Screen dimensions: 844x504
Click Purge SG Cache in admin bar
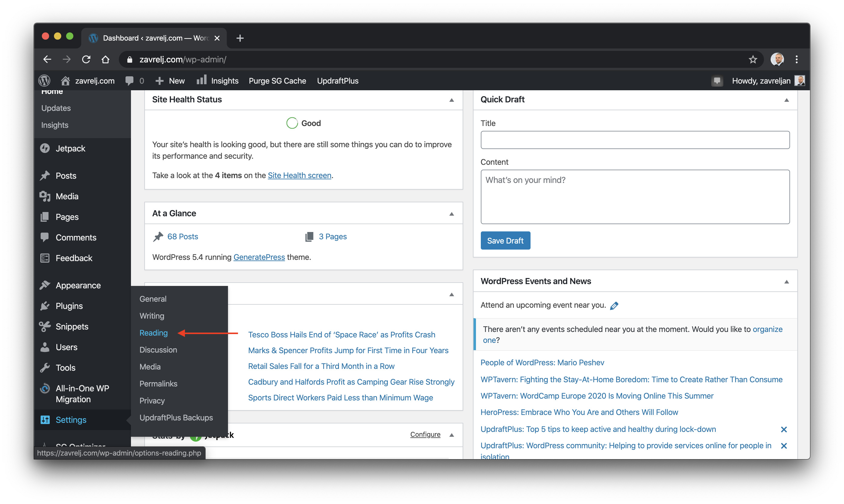[x=277, y=81]
